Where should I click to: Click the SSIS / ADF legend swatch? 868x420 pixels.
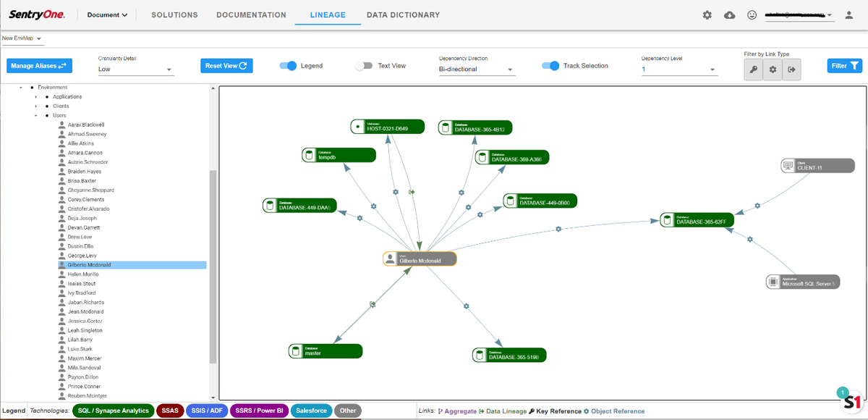[207, 411]
